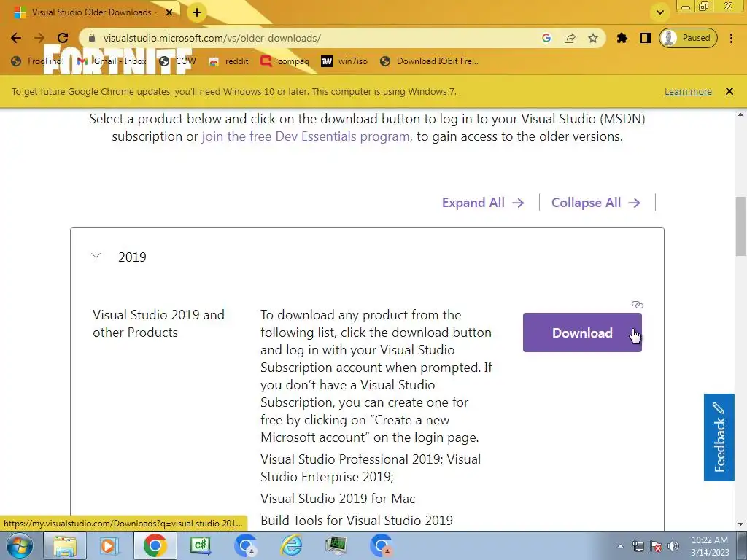Image resolution: width=747 pixels, height=560 pixels.
Task: Click the volume speaker tray icon
Action: tap(673, 546)
